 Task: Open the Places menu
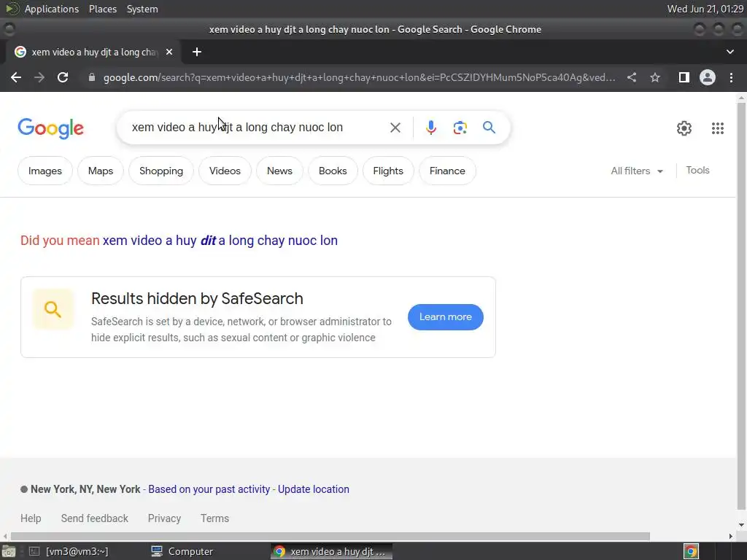click(x=103, y=9)
